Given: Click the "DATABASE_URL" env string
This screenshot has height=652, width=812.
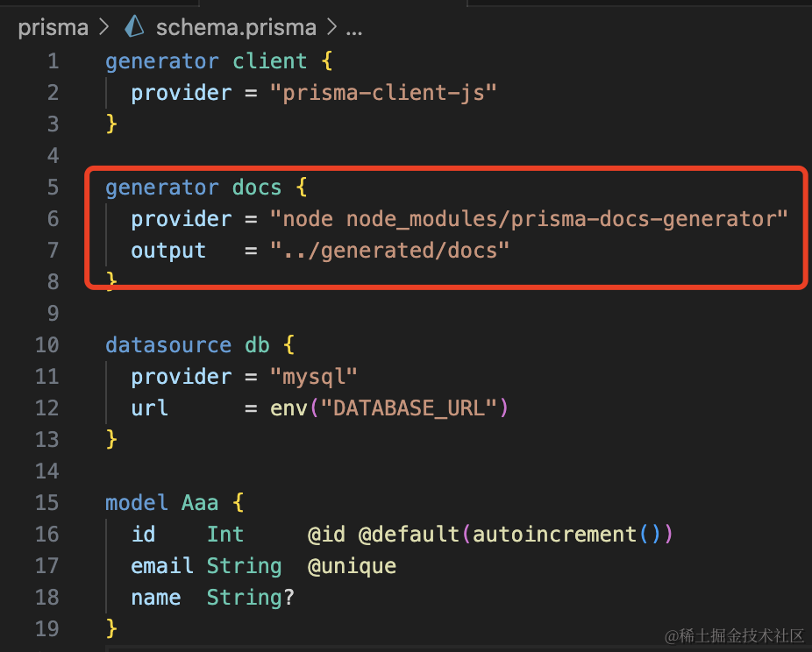Looking at the screenshot, I should coord(409,408).
